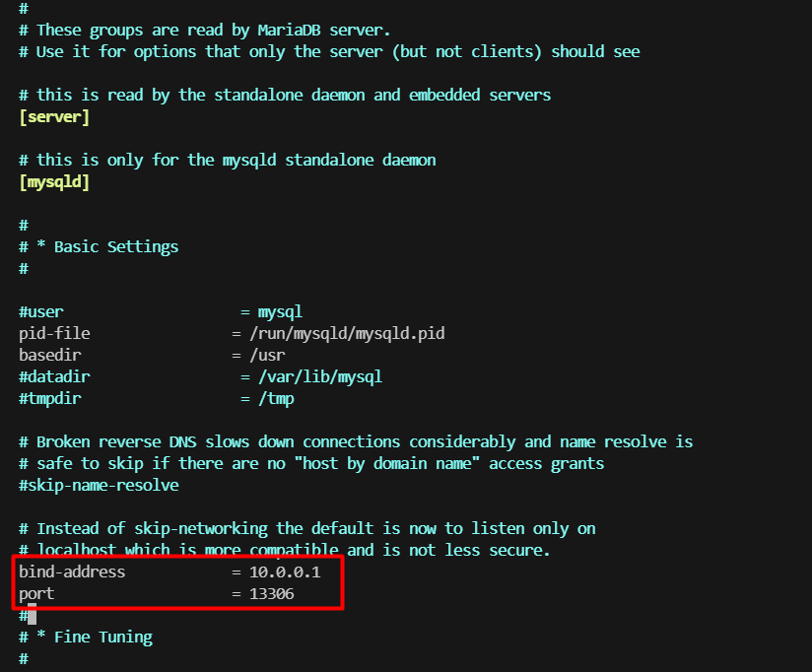Image resolution: width=812 pixels, height=672 pixels.
Task: Click the commented #tmpdir line
Action: point(157,399)
